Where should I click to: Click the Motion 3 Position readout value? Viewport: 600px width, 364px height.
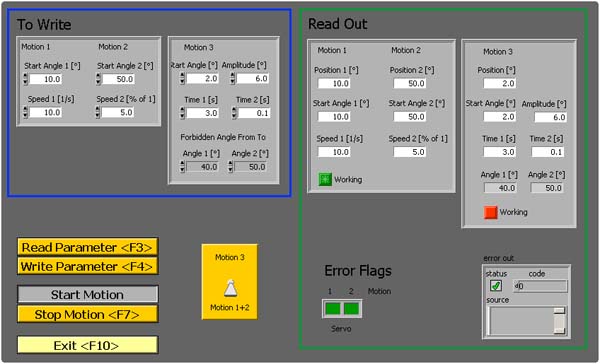[x=500, y=83]
